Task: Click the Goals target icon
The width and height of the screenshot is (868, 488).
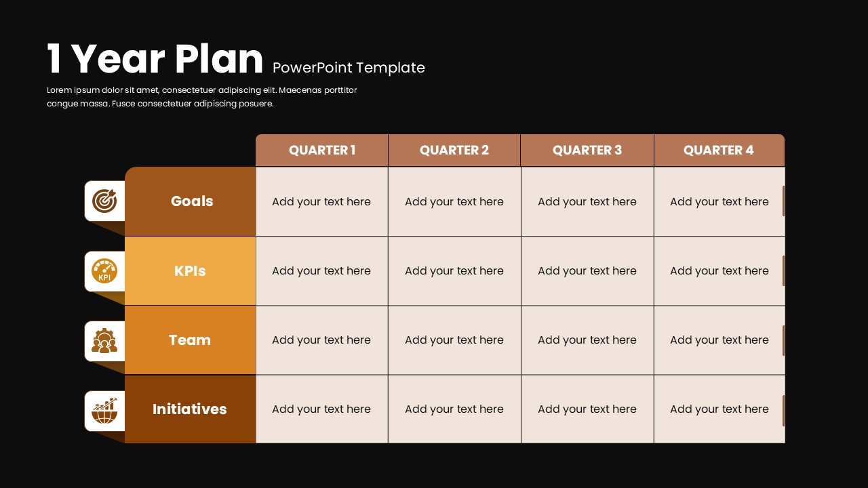Action: (x=104, y=201)
